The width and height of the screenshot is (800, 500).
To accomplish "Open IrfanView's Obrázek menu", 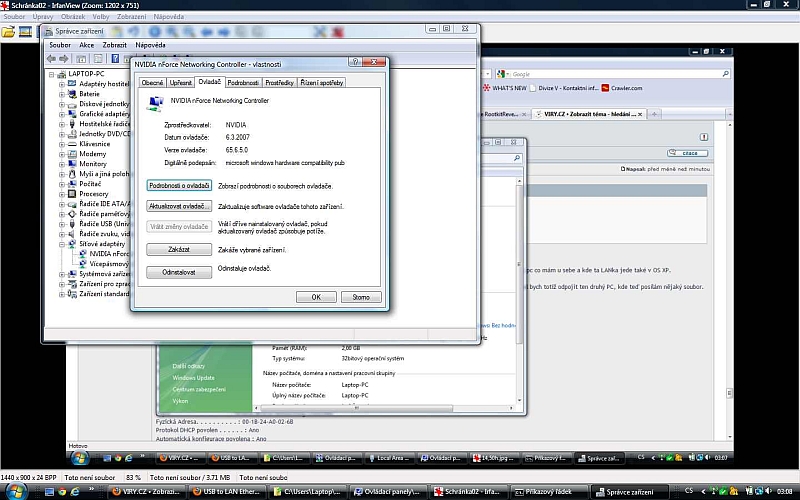I will point(73,17).
